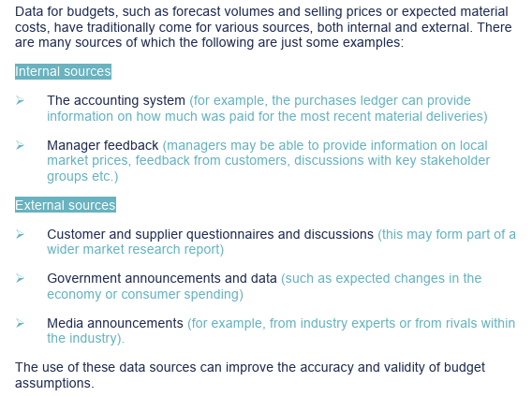This screenshot has height=397, width=532.
Task: Click Customer and supplier questionnaires and discussions text
Action: click(x=210, y=234)
